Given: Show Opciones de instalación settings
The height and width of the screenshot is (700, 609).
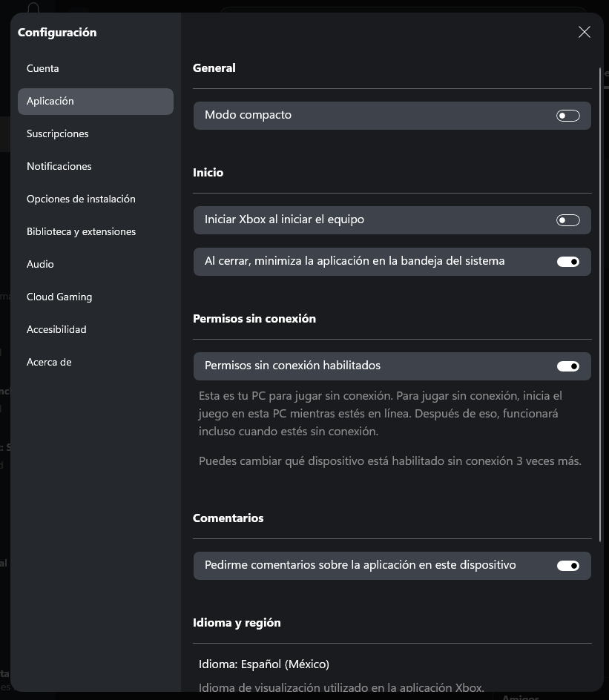Looking at the screenshot, I should pyautogui.click(x=81, y=199).
